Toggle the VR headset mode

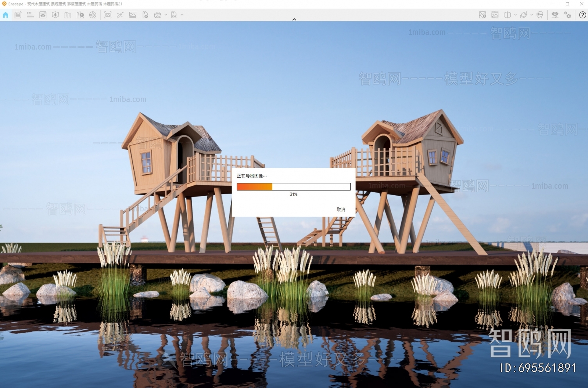click(540, 15)
